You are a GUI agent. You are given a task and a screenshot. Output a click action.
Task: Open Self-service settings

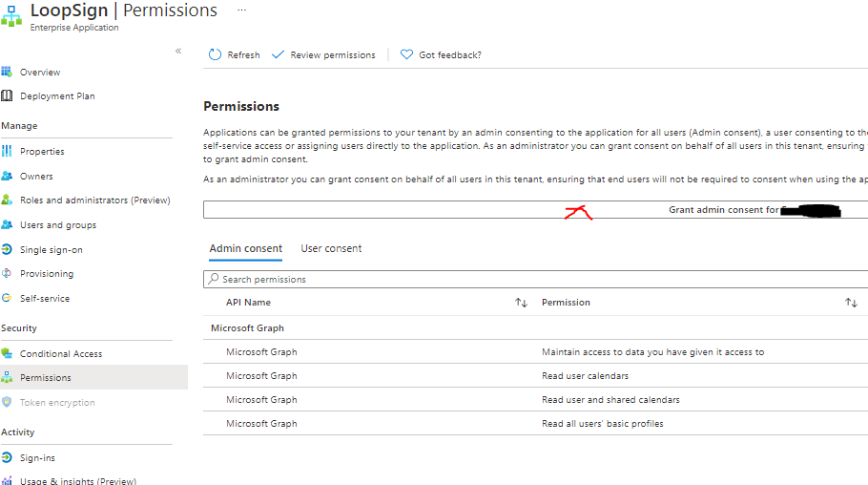45,298
